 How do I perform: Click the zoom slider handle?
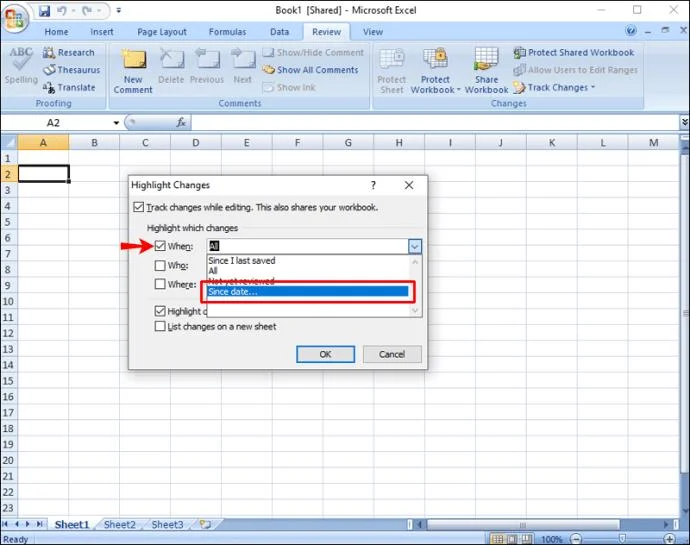622,539
